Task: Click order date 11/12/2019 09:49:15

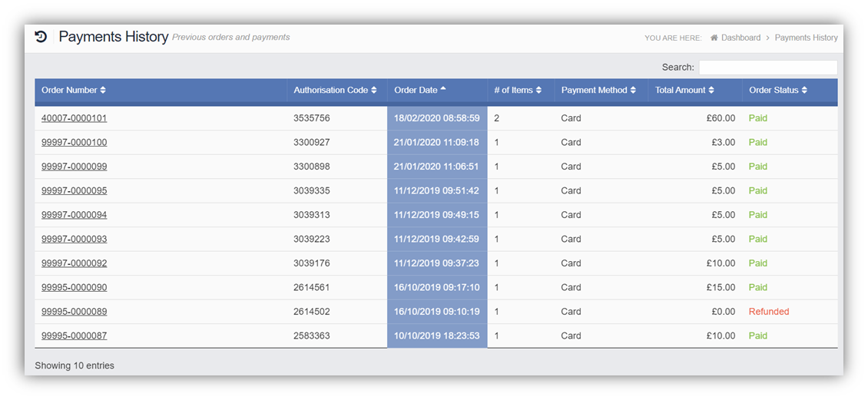Action: pos(437,215)
